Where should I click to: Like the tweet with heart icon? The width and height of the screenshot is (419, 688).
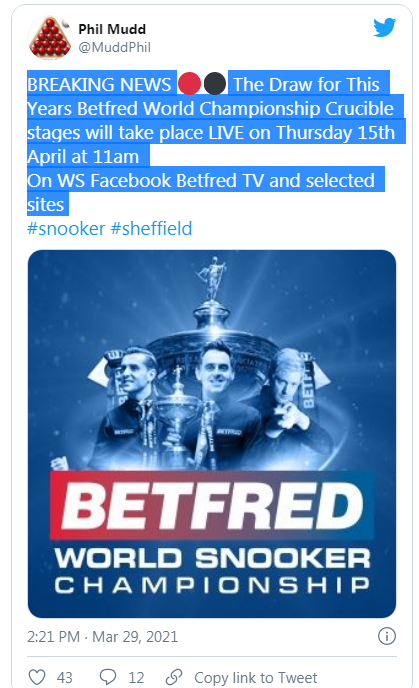37,677
